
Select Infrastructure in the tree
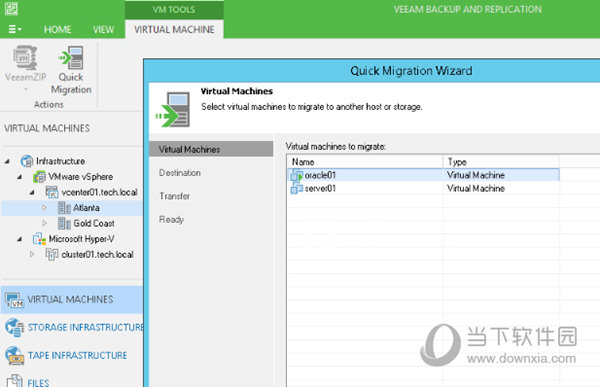60,161
